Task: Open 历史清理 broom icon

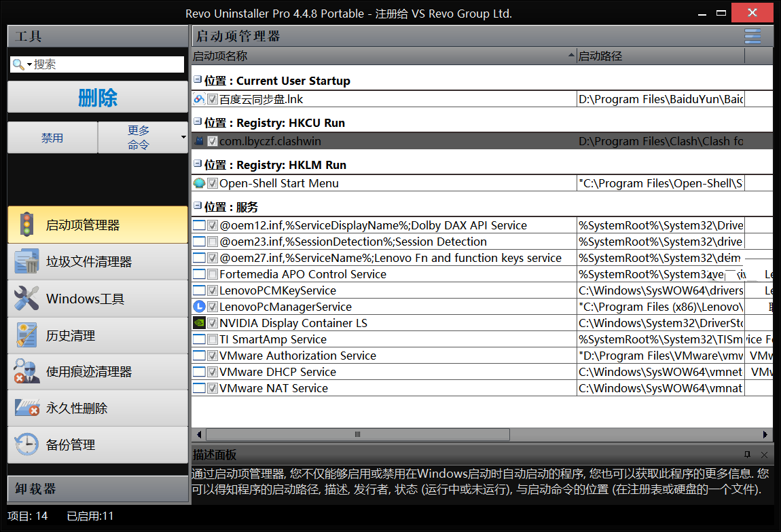Action: point(26,335)
